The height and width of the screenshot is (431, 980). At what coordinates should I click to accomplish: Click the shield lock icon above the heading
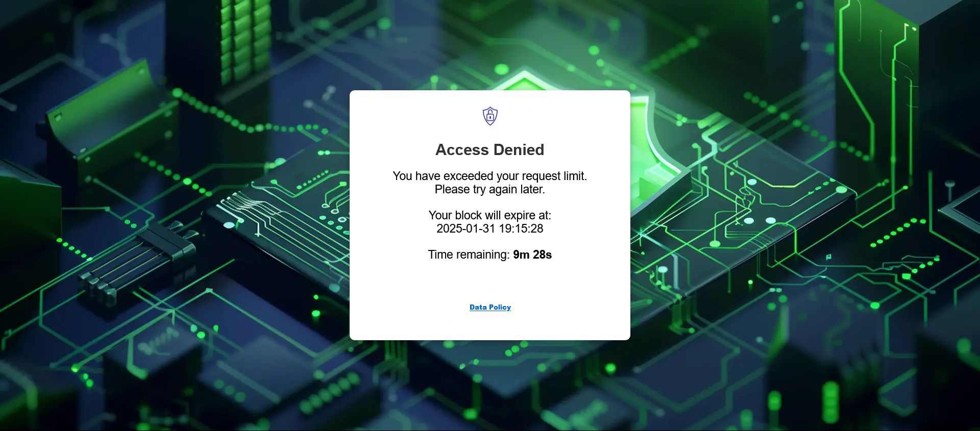(x=490, y=116)
